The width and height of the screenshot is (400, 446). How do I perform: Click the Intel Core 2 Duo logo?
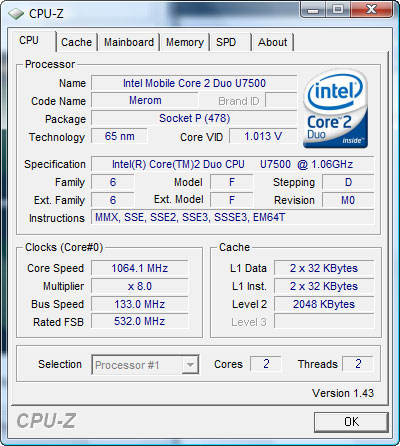point(336,109)
